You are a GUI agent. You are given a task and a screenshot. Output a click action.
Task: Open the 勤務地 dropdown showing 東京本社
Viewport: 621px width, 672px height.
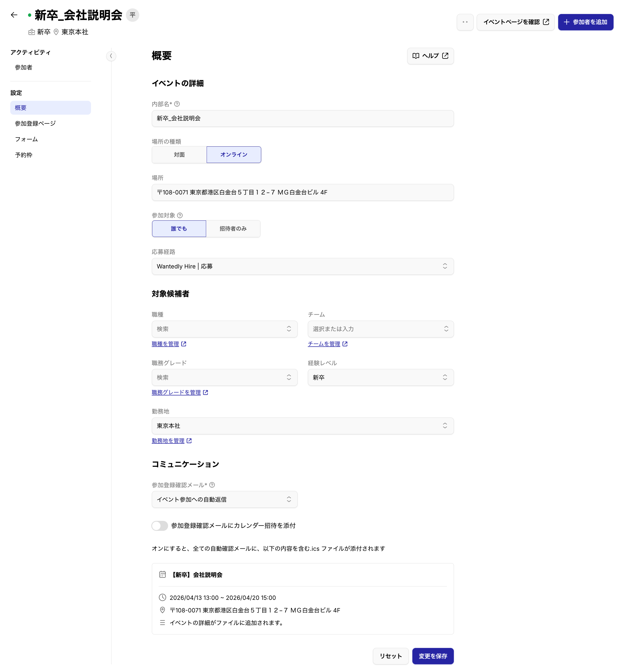302,426
